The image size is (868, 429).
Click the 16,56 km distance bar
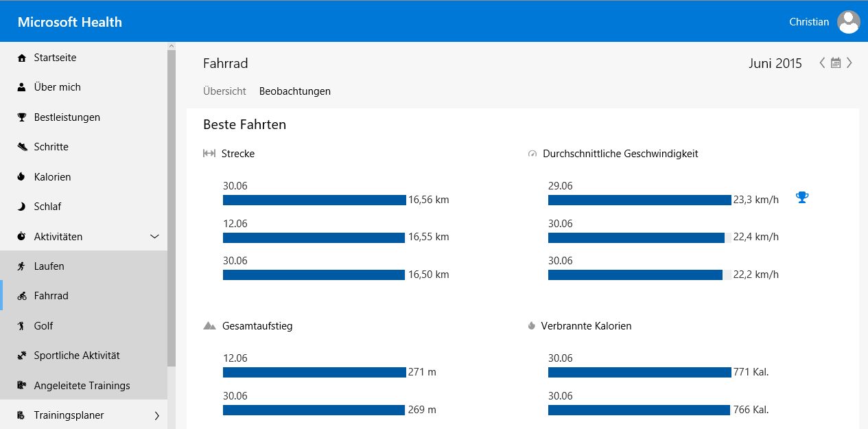[314, 200]
